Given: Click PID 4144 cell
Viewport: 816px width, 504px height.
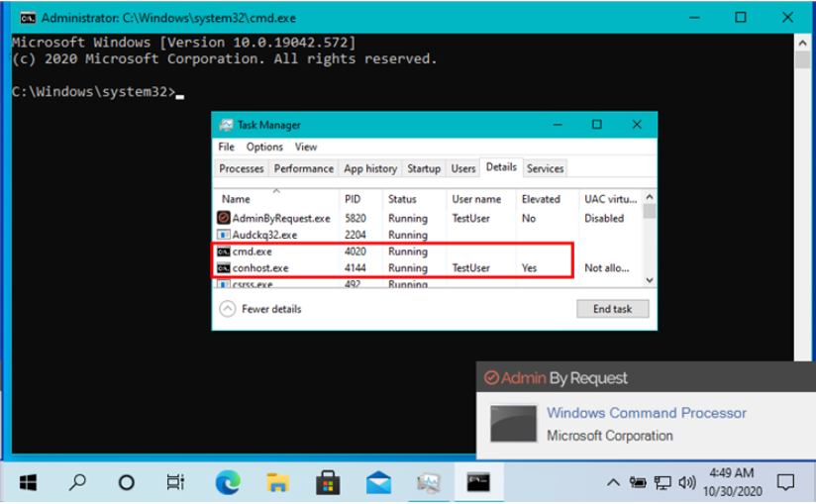Looking at the screenshot, I should tap(356, 268).
